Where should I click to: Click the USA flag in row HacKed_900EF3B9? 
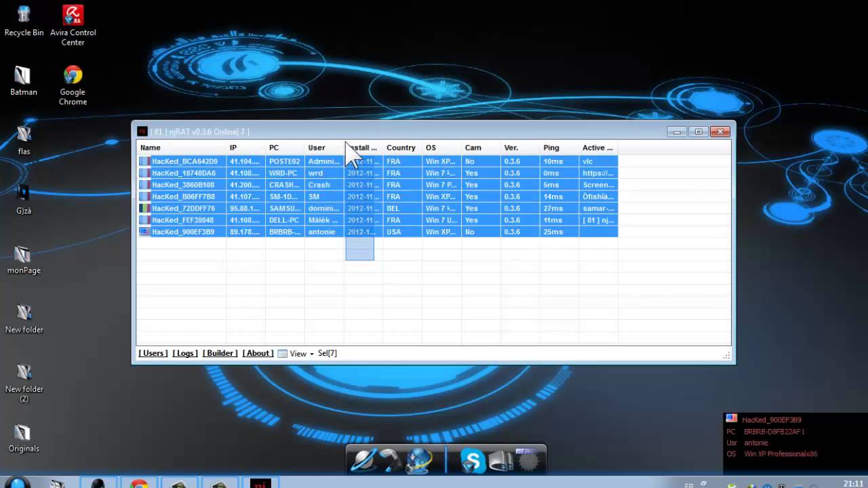point(144,232)
